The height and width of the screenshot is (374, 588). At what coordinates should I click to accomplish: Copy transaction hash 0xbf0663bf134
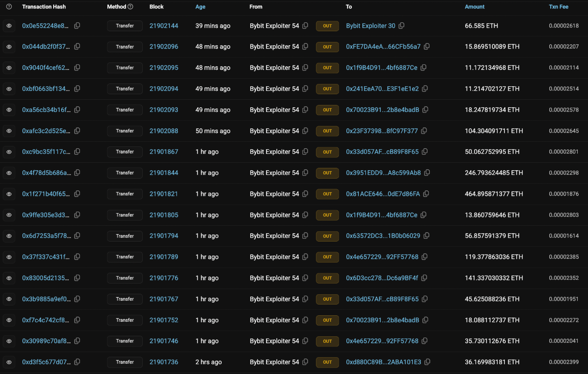[x=77, y=89]
